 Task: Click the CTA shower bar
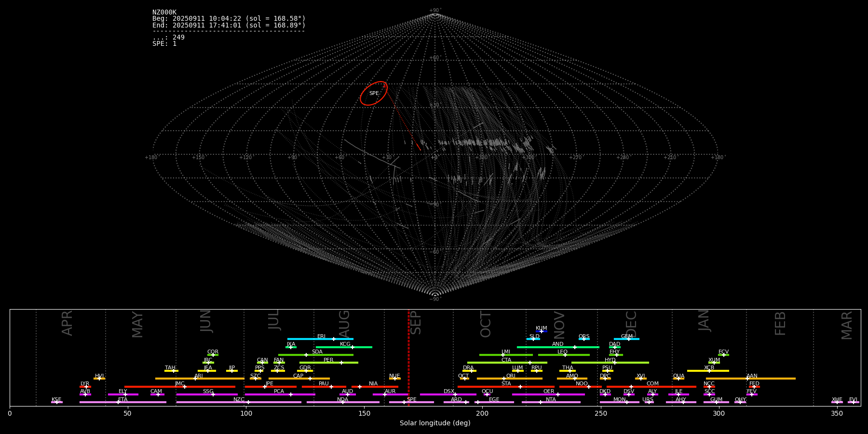pyautogui.click(x=507, y=363)
